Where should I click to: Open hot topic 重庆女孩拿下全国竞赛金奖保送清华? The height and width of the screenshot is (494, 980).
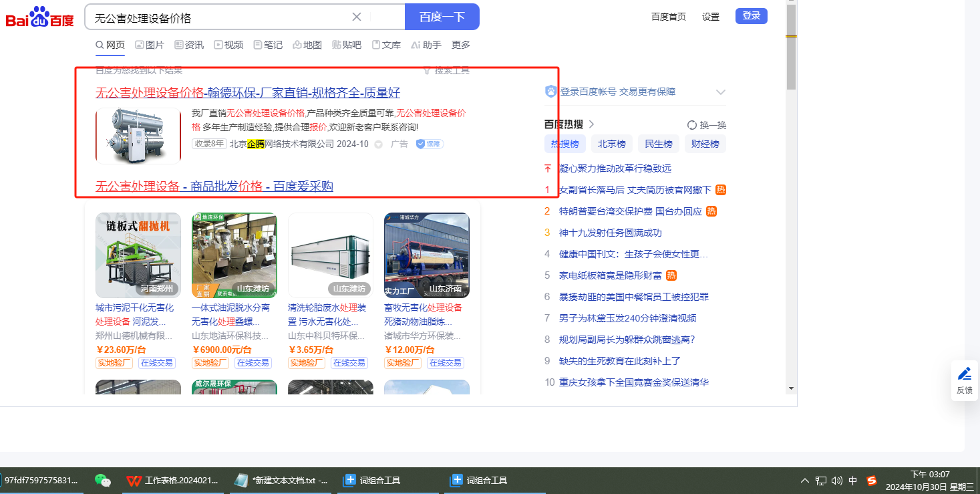pos(634,382)
